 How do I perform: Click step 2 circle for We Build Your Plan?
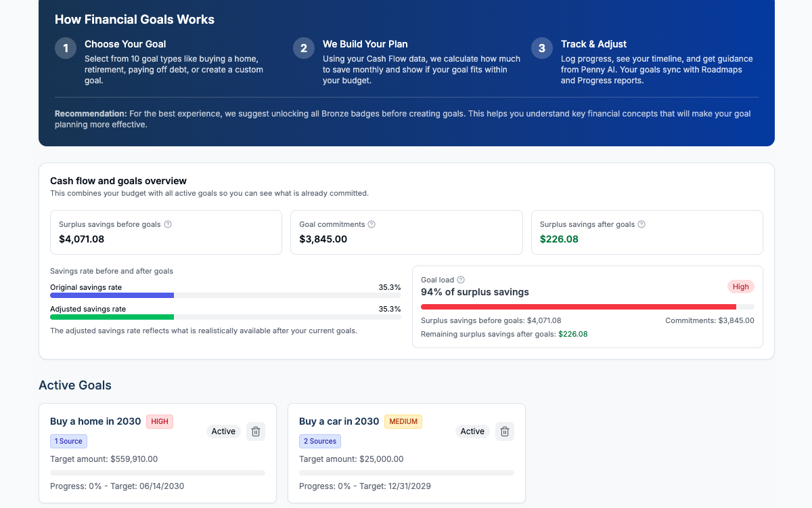click(x=304, y=48)
